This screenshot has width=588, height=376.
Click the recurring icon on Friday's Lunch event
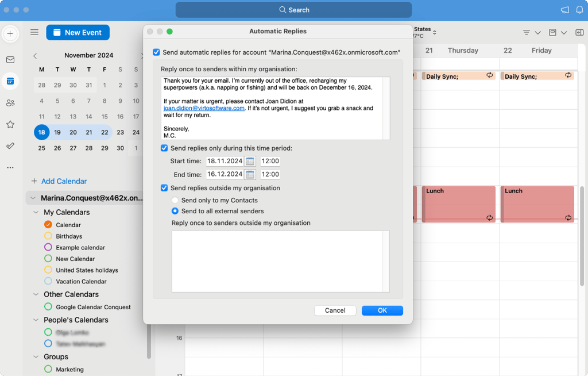pos(568,218)
